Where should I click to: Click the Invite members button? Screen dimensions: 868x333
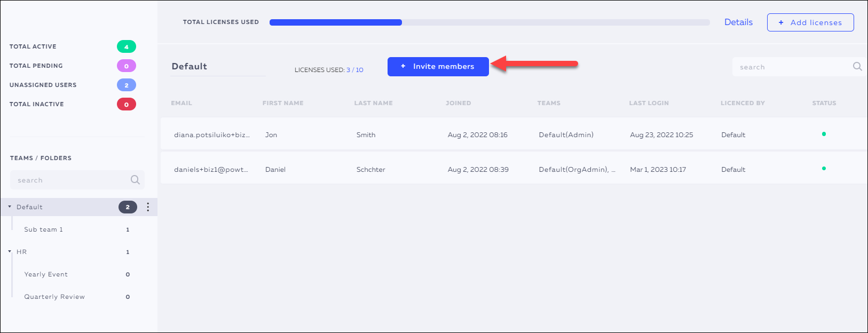(x=438, y=67)
